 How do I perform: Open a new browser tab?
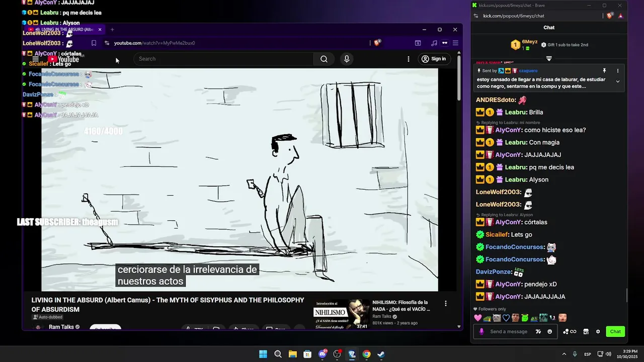(x=112, y=30)
